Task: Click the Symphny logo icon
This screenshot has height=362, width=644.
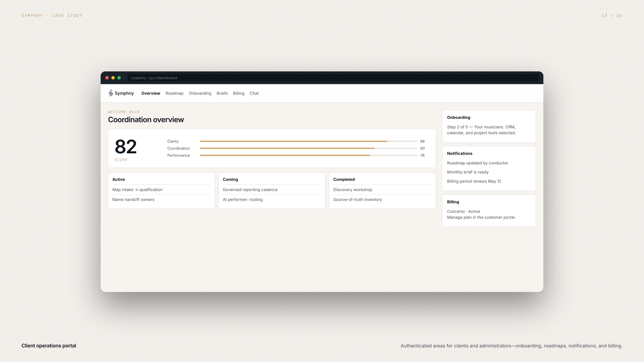Action: click(x=111, y=93)
